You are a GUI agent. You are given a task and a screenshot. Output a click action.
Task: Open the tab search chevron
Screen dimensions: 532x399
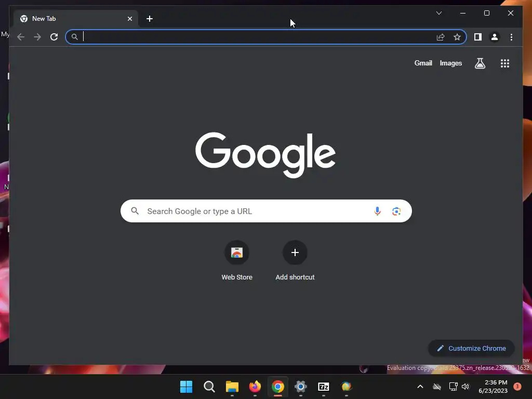(438, 13)
